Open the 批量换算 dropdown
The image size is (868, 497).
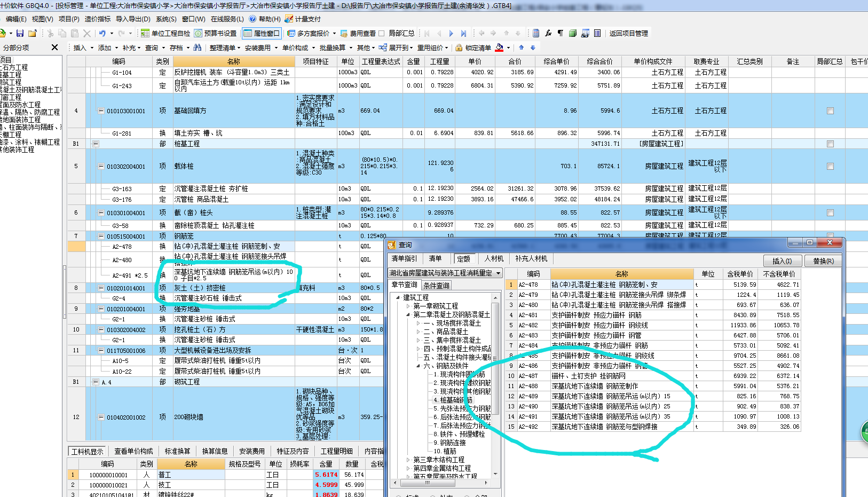(x=351, y=48)
